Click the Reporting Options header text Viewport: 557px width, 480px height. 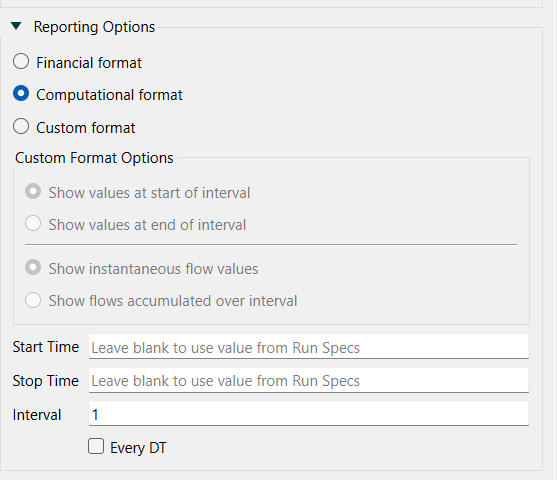94,27
